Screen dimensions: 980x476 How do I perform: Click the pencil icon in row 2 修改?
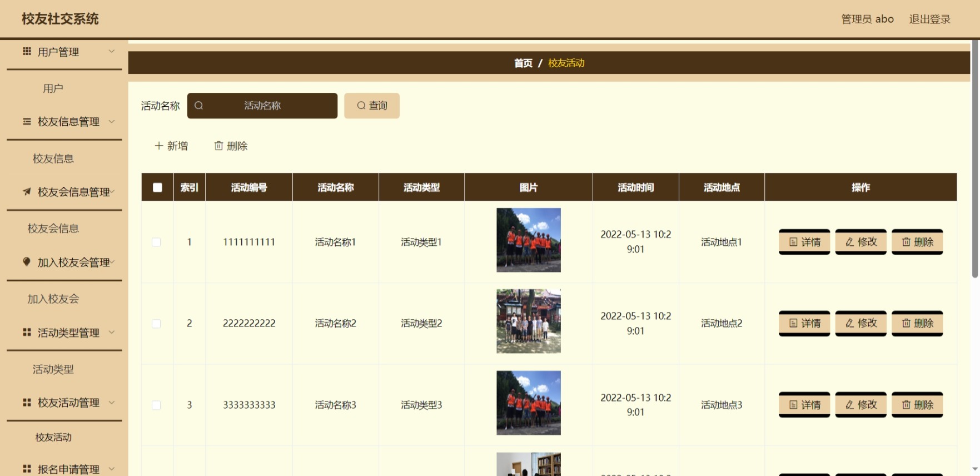(x=850, y=323)
